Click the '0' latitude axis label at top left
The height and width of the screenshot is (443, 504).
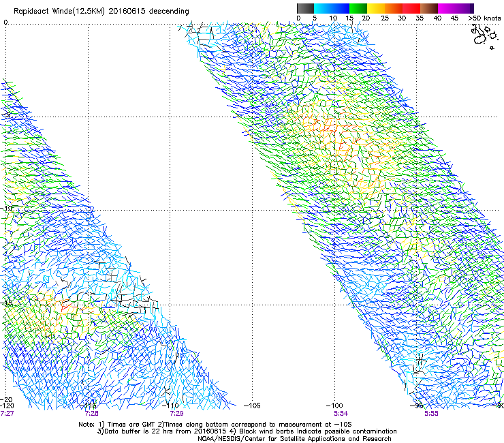5,22
